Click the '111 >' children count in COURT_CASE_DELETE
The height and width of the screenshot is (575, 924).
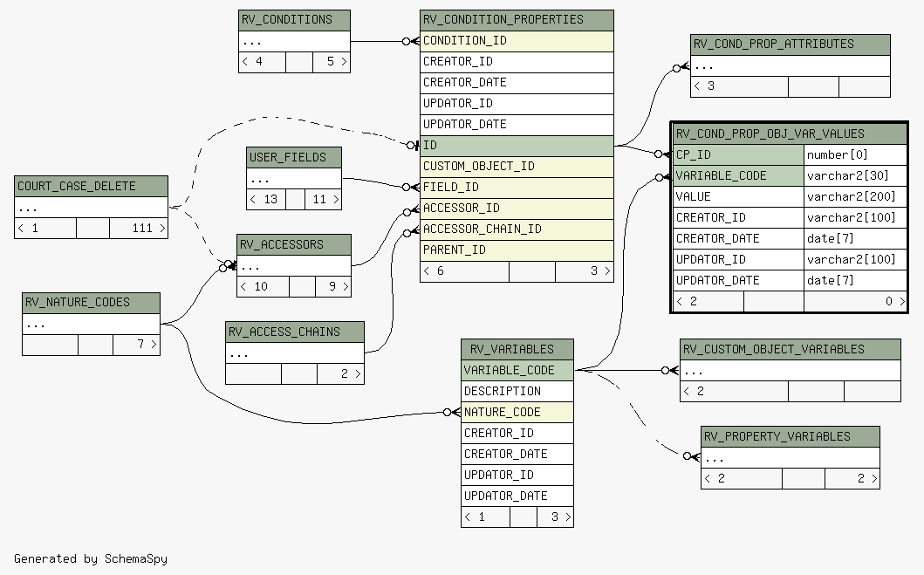[139, 228]
